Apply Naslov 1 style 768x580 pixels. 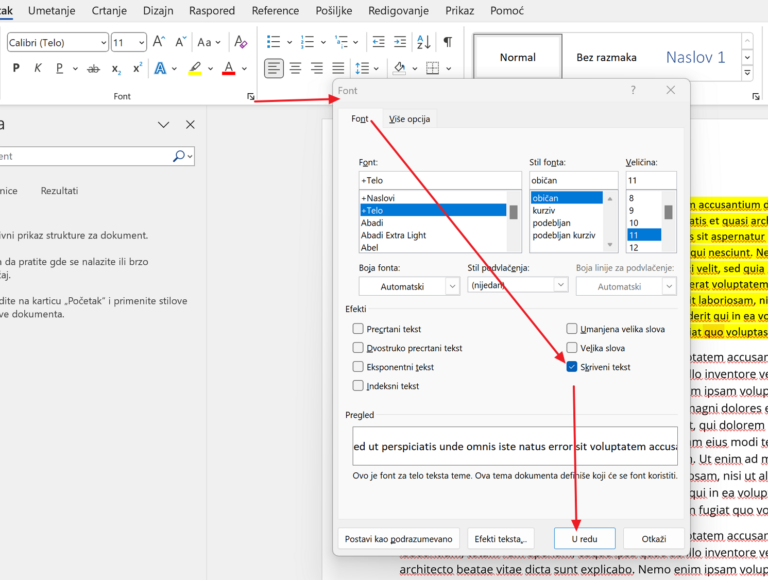(695, 57)
